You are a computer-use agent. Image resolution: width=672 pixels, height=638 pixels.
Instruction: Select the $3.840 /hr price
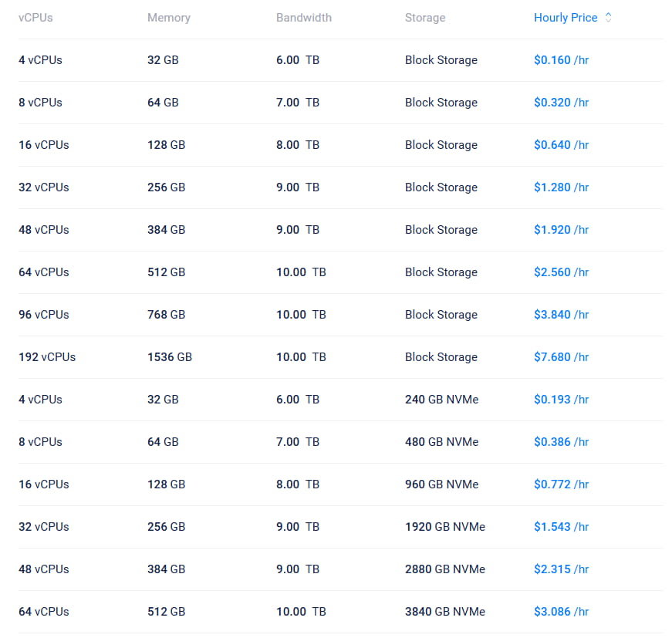pos(561,315)
